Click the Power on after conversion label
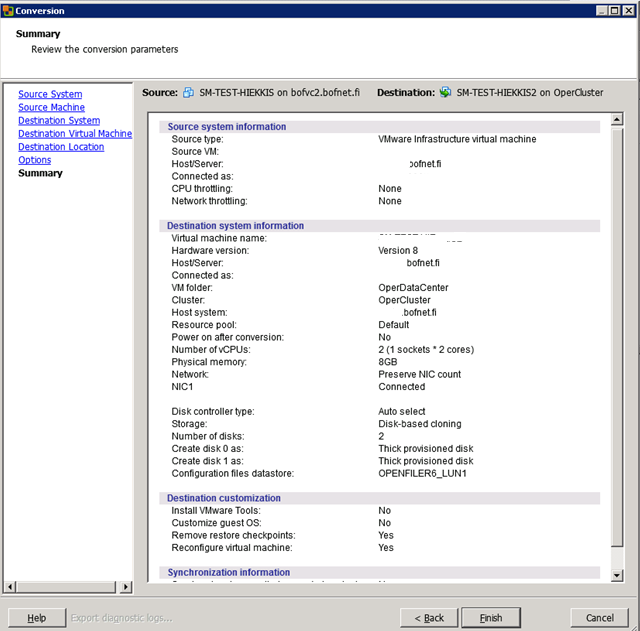Screen dimensions: 640x631 tap(227, 337)
